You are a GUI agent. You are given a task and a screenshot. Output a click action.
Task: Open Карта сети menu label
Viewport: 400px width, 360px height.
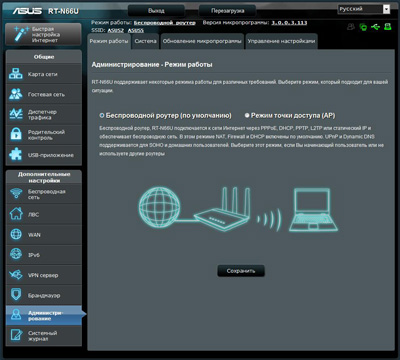(43, 74)
